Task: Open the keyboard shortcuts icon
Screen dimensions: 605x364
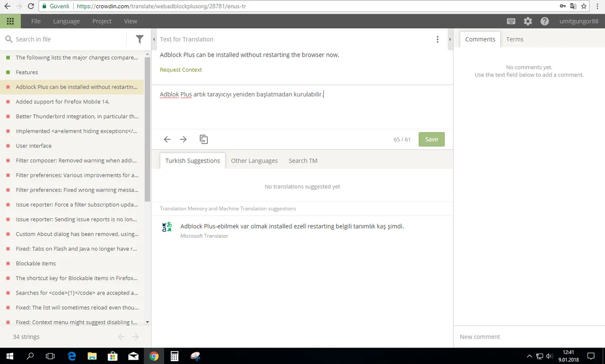Action: click(511, 21)
